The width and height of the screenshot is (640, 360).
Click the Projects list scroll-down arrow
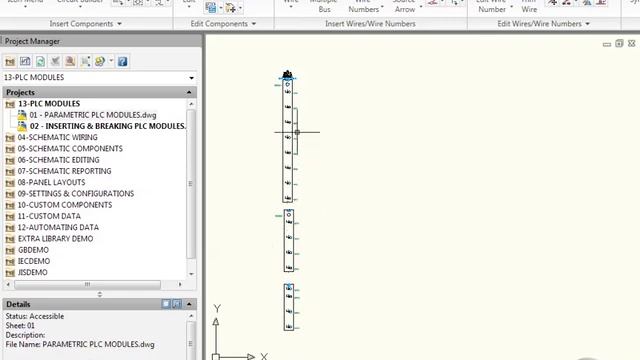[191, 274]
